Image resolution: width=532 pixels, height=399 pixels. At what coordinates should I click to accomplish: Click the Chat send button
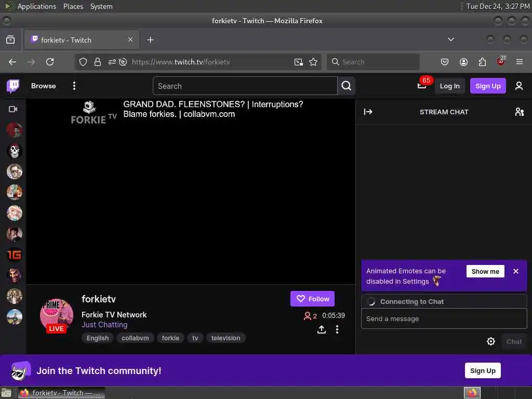point(514,341)
